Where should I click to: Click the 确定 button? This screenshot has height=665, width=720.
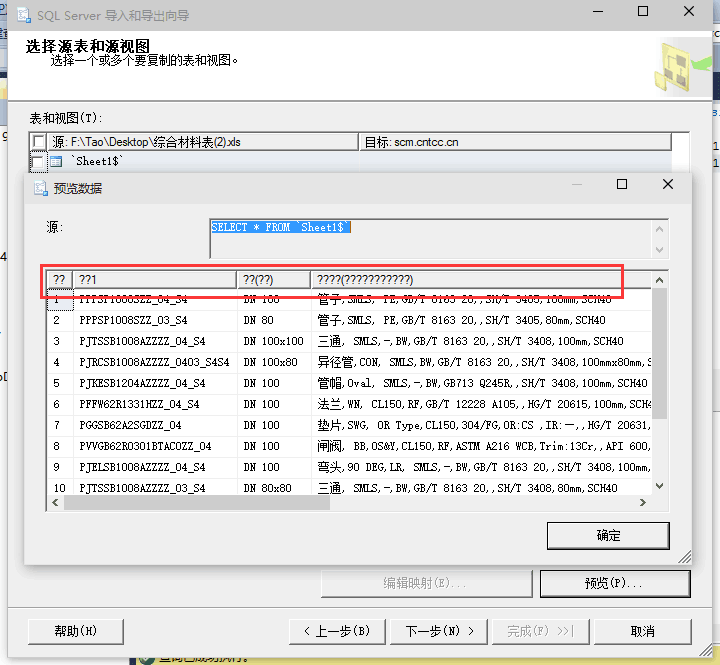608,535
